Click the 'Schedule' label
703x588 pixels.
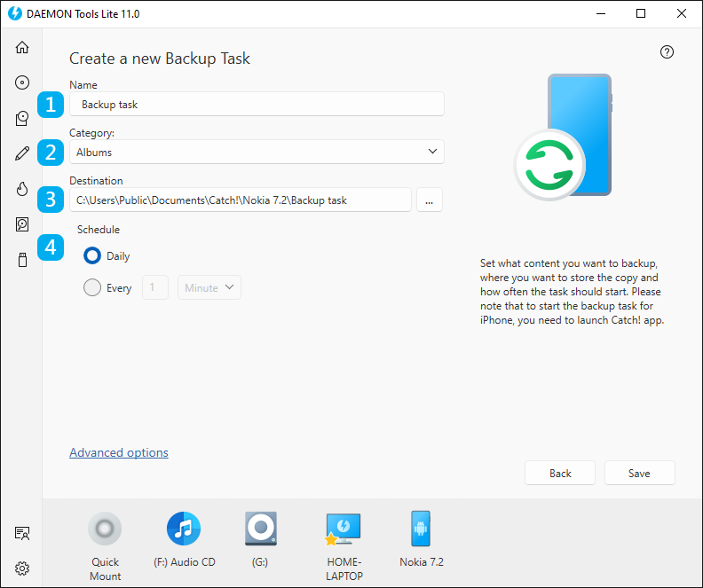click(x=99, y=230)
